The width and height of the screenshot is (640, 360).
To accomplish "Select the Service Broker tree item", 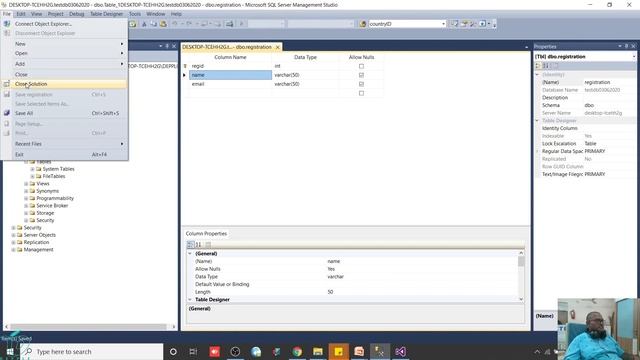I will point(52,206).
